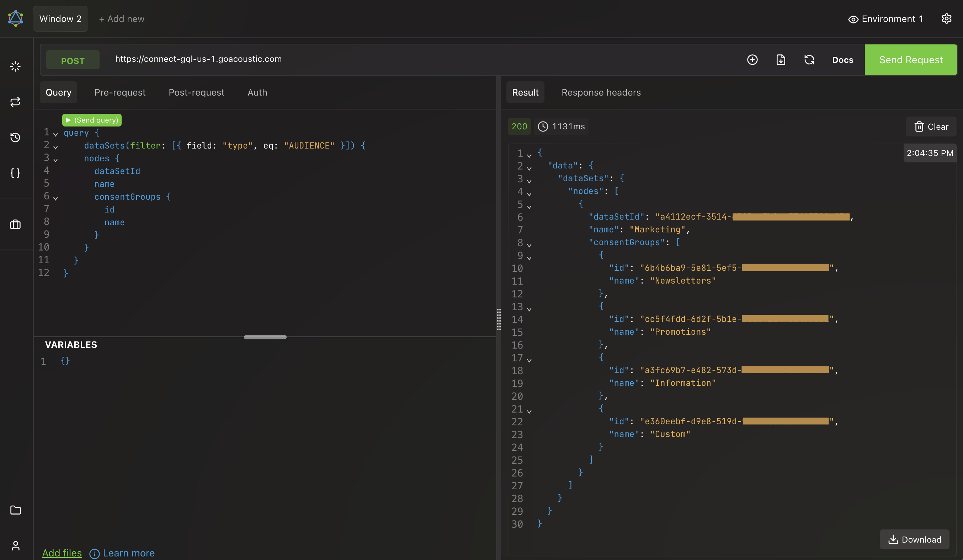963x560 pixels.
Task: Open the Learn more link
Action: point(129,553)
